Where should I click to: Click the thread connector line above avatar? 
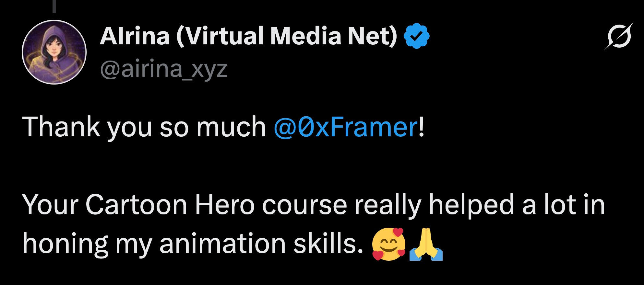tap(54, 6)
